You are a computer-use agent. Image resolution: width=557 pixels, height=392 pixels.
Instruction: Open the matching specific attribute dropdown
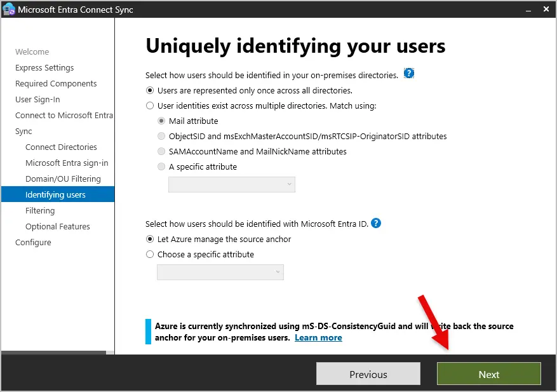231,184
